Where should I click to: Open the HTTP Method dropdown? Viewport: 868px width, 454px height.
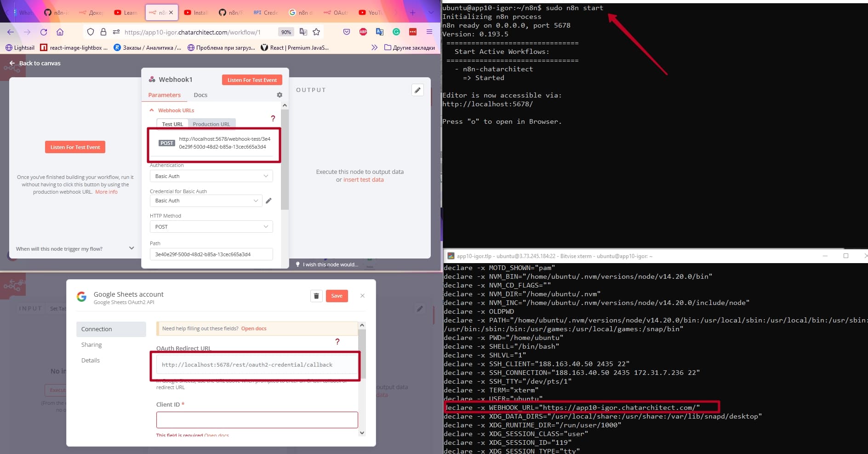click(x=211, y=227)
